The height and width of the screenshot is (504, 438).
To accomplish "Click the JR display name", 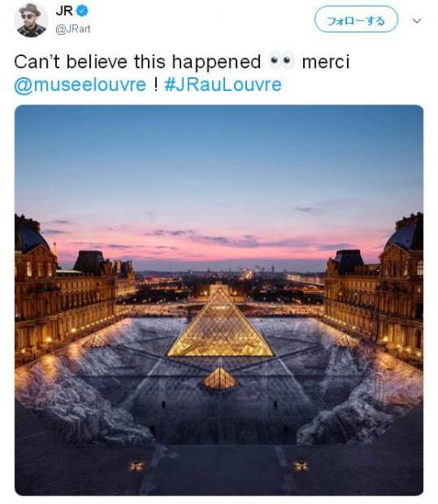I will click(64, 11).
